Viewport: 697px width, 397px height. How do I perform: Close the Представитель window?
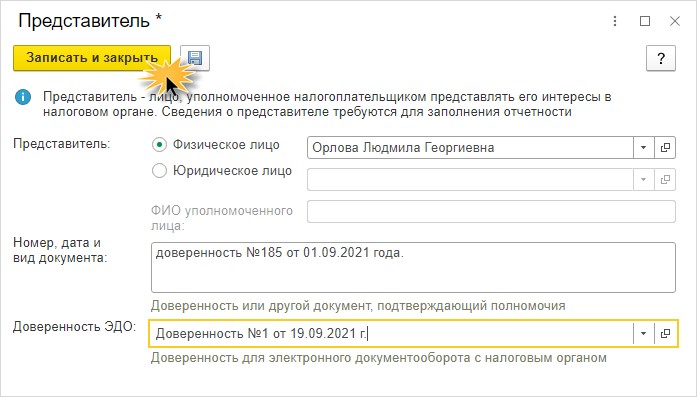coord(675,21)
